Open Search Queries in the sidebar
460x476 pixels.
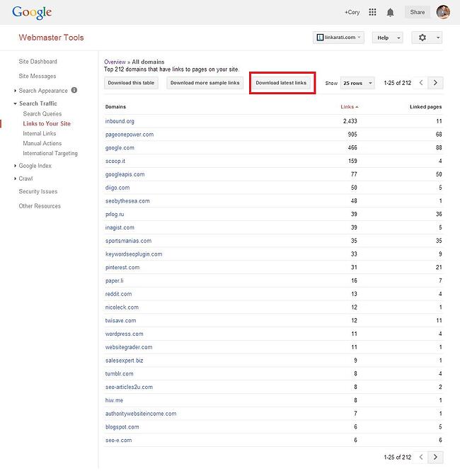coord(42,114)
